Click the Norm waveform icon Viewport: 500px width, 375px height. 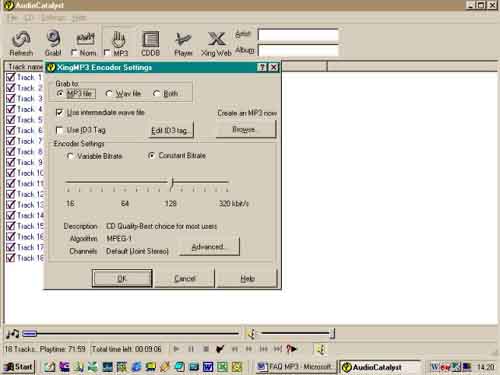pyautogui.click(x=85, y=39)
